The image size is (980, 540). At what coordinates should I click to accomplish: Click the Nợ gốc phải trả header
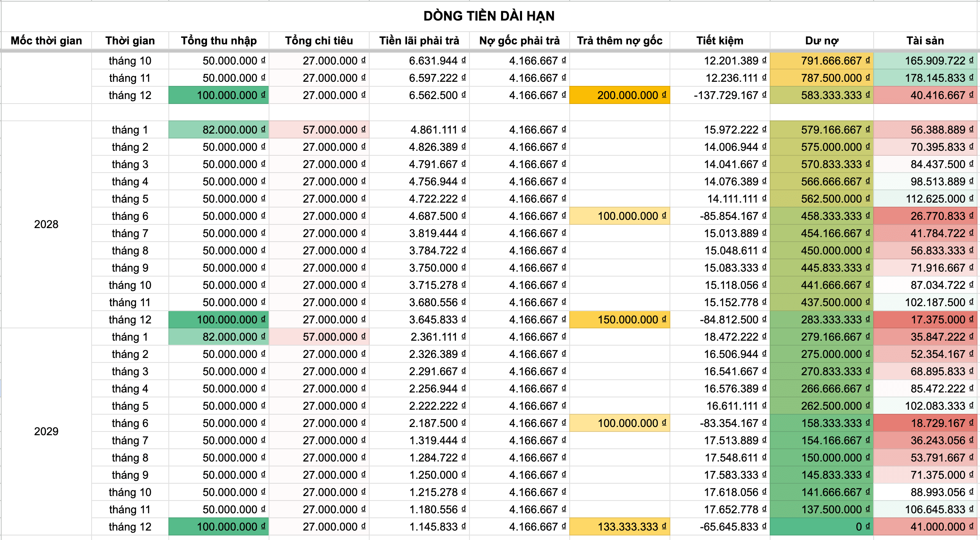[x=520, y=41]
